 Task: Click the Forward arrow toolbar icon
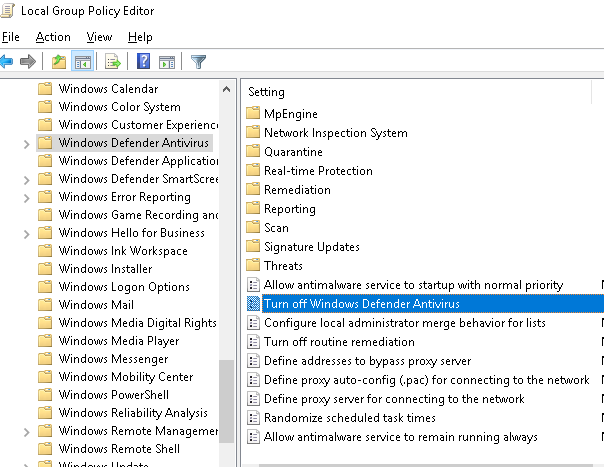click(28, 61)
